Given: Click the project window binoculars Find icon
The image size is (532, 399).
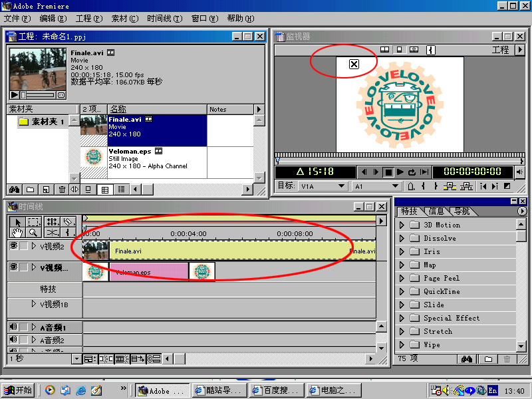Looking at the screenshot, I should [14, 190].
